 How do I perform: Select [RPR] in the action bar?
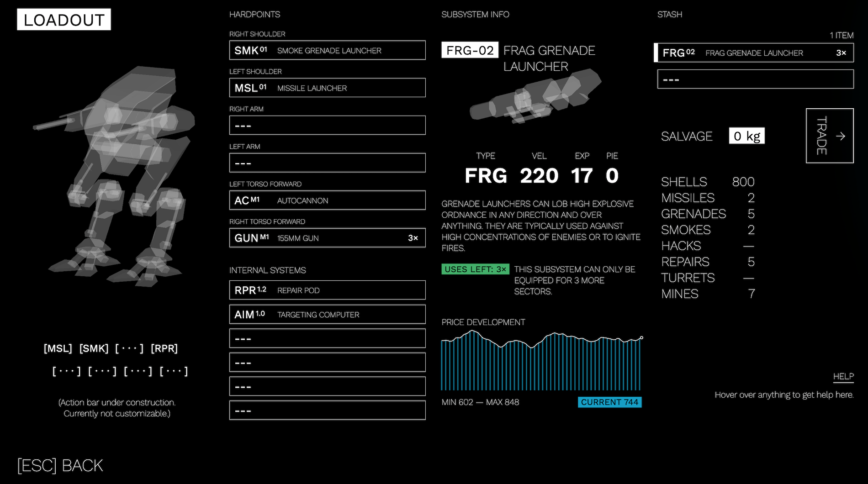(x=164, y=348)
